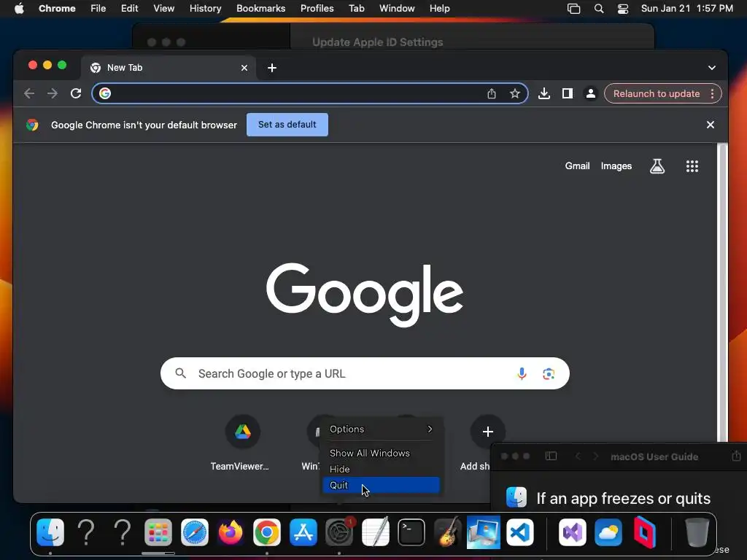The width and height of the screenshot is (747, 560).
Task: Open System Settings in the Dock
Action: [339, 532]
